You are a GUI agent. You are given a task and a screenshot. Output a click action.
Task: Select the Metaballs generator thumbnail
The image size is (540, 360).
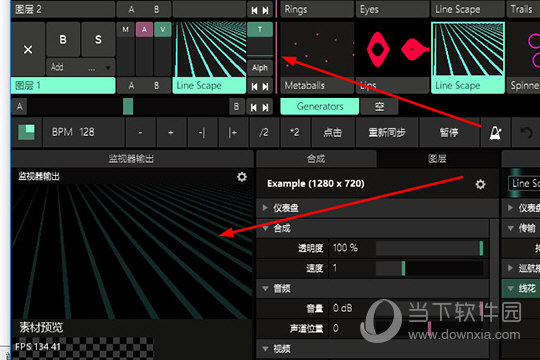(x=317, y=58)
